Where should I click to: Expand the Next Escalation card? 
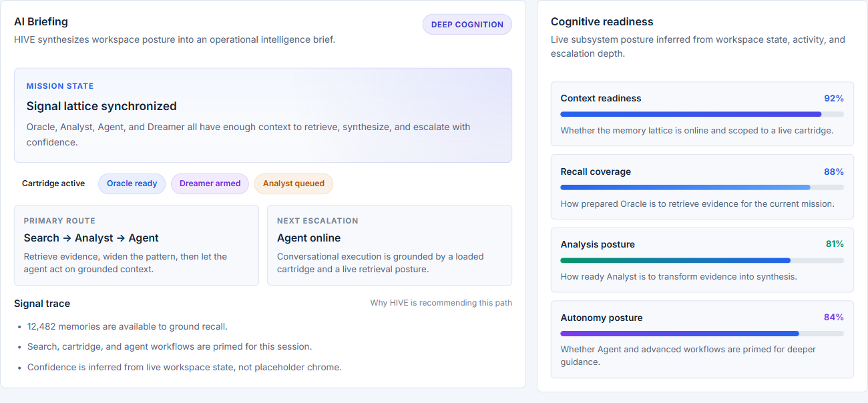click(389, 245)
